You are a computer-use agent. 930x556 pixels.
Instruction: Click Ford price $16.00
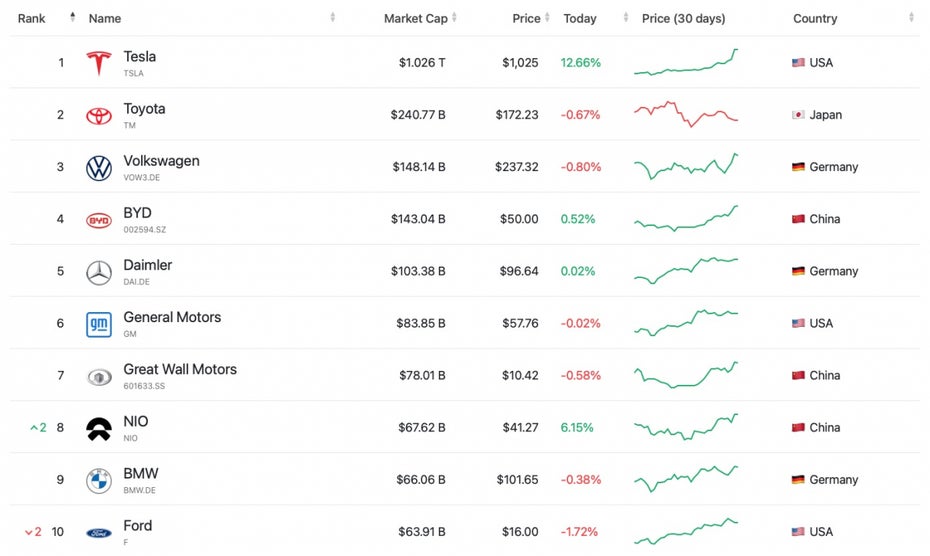(x=520, y=532)
